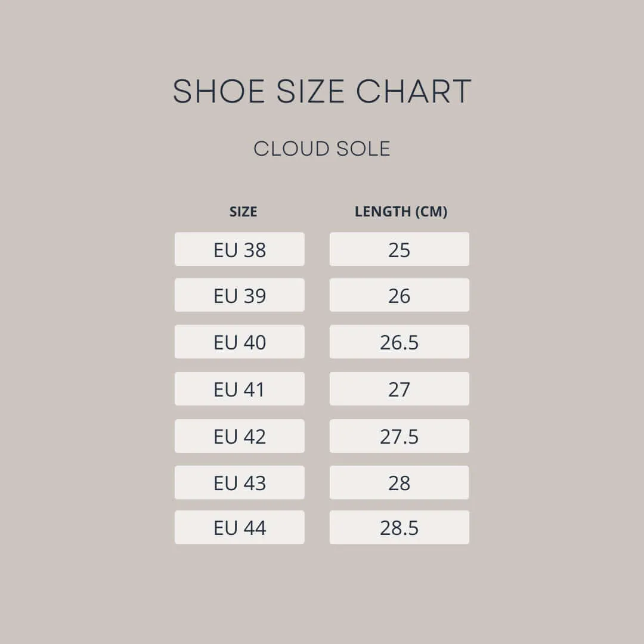The width and height of the screenshot is (644, 644).
Task: Choose the EU 43 size cell
Action: 240,482
